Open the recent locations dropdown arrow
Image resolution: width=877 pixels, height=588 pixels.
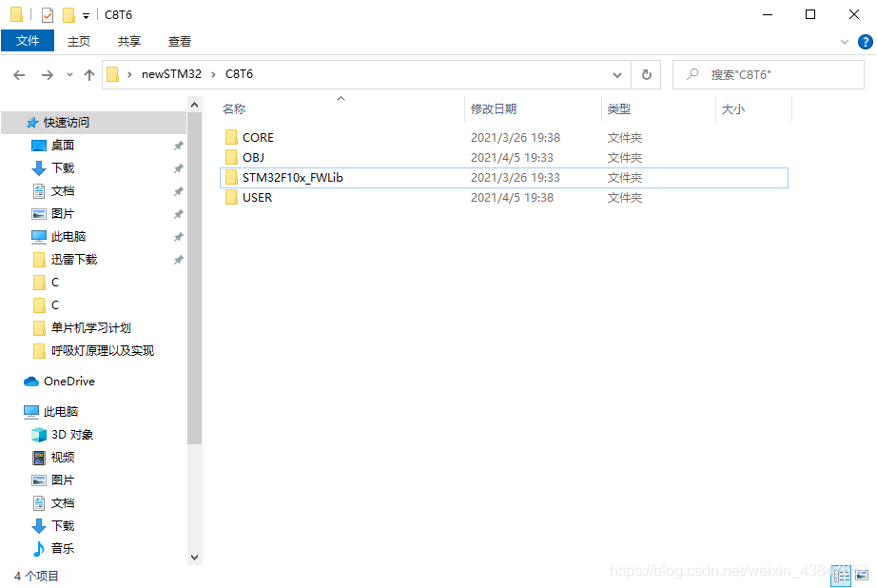click(x=69, y=74)
